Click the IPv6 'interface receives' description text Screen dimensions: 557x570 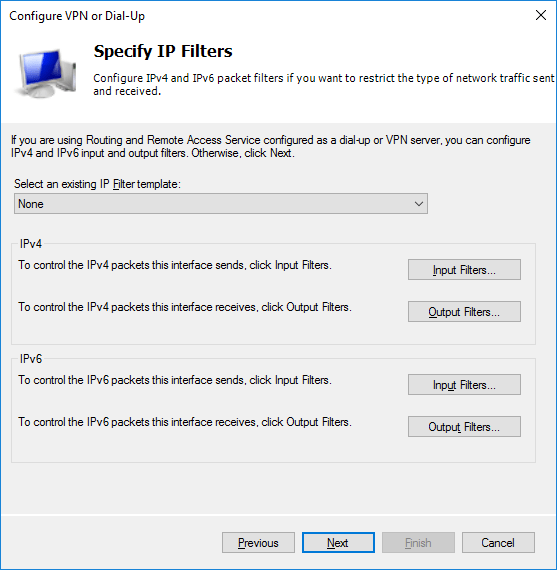point(185,422)
